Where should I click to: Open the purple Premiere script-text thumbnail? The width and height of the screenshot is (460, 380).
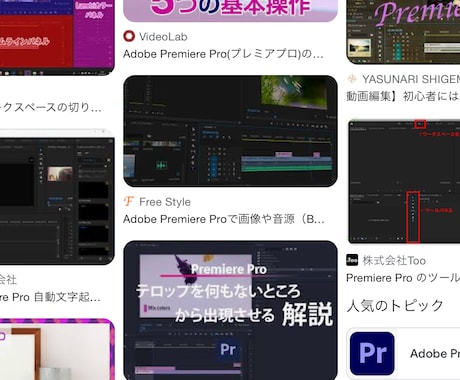[403, 32]
